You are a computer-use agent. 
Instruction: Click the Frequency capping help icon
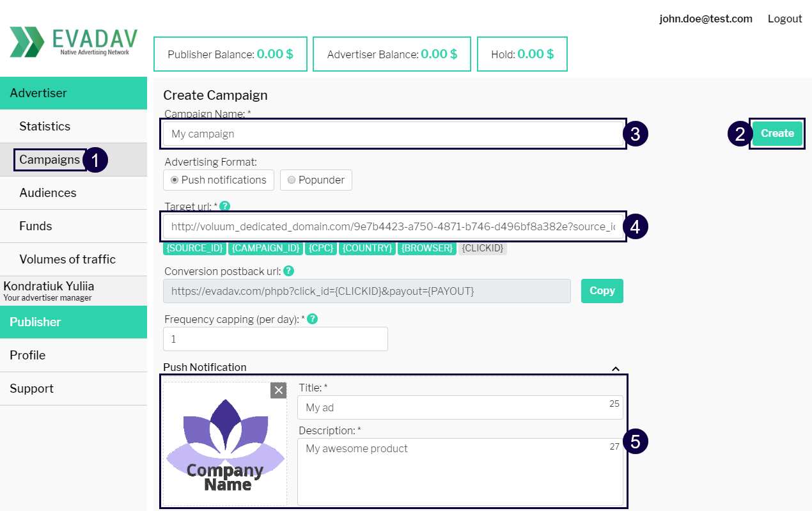pos(313,318)
